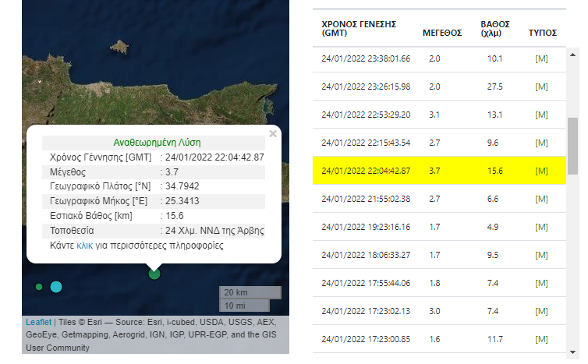Click the '10 mi' map scale bar
Screen dimensions: 588x364
coord(244,306)
